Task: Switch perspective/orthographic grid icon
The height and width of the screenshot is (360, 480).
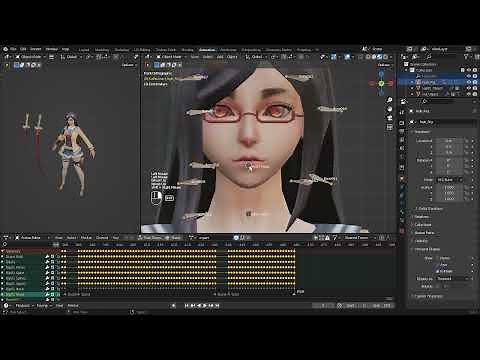Action: click(390, 127)
